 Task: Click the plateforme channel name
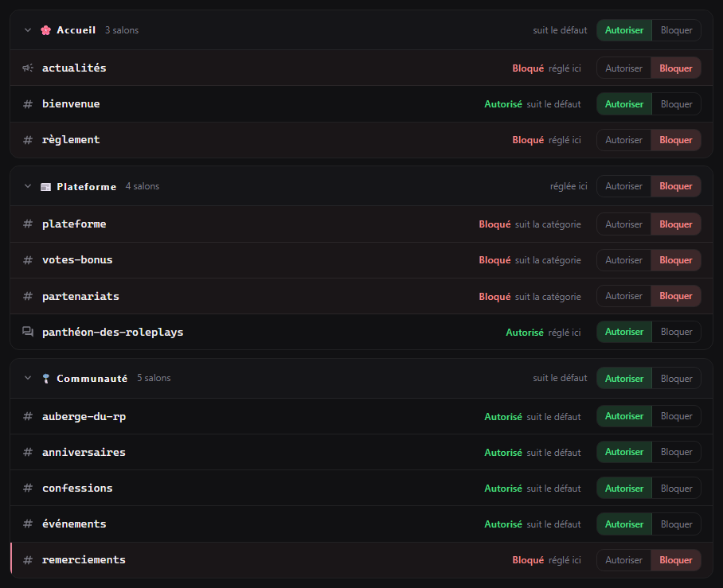[74, 224]
